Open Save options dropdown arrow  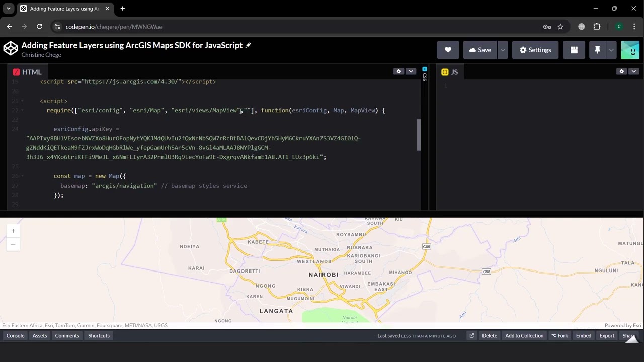503,50
